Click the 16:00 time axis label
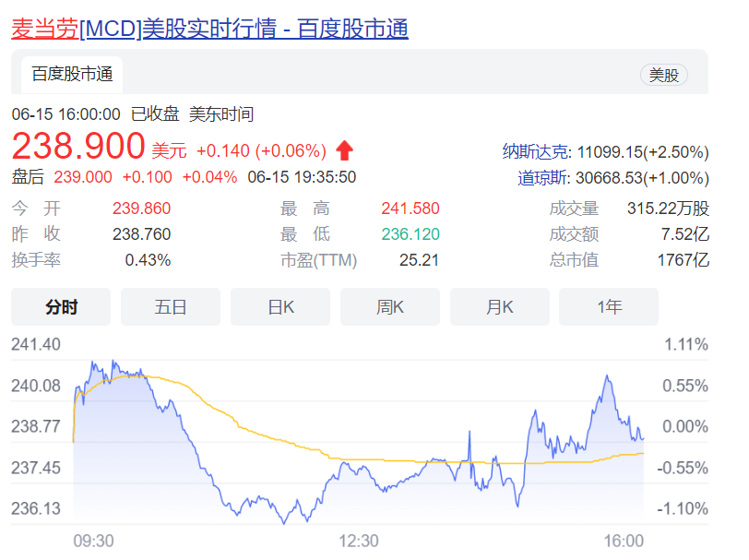Viewport: 749px width, 560px height. [x=624, y=541]
